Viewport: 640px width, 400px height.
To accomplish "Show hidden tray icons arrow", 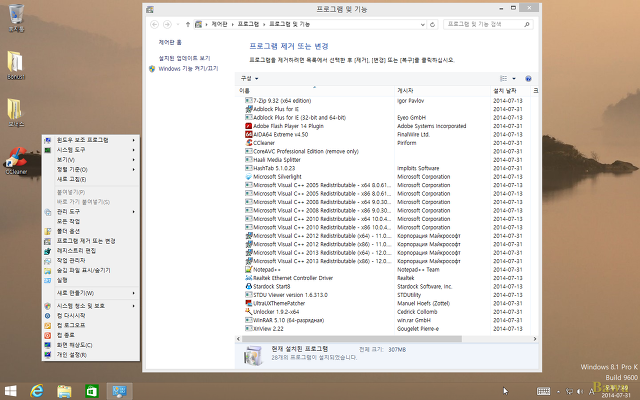I will pos(558,391).
